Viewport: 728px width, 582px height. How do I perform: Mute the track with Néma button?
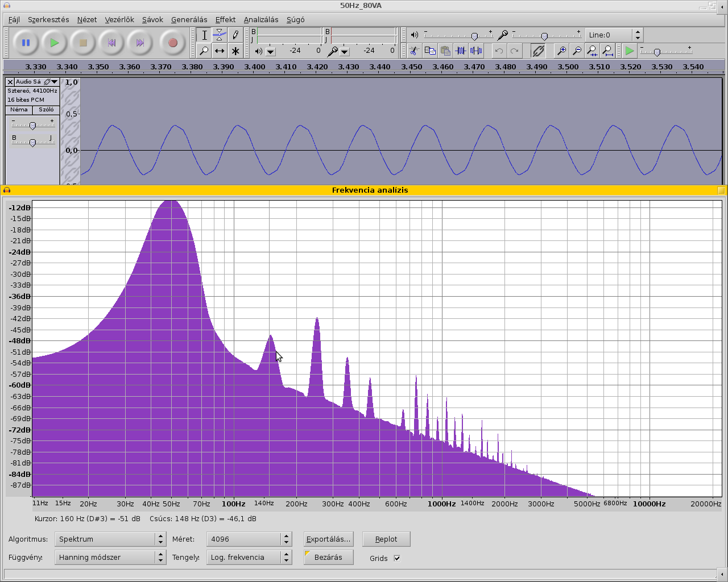pyautogui.click(x=19, y=110)
